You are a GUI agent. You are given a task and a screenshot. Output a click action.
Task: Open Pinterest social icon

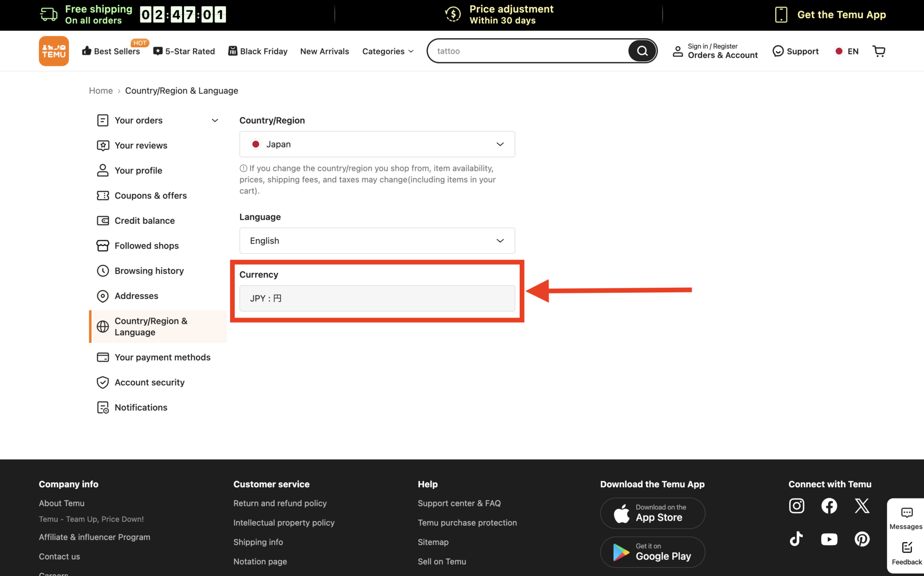tap(862, 539)
